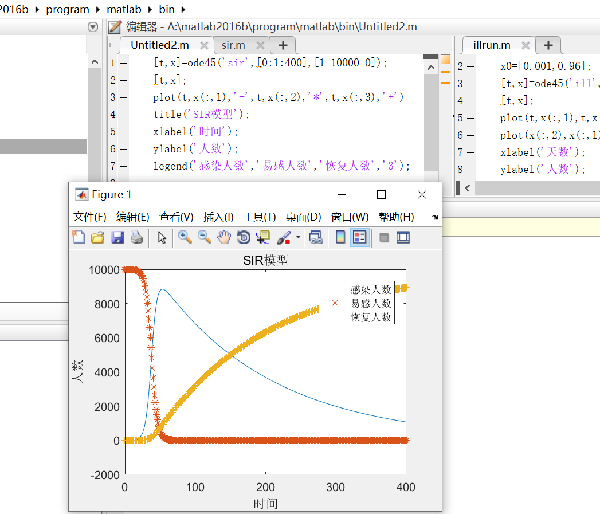Click the illrun.m pane scroll left arrow
This screenshot has width=600, height=514.
(x=467, y=188)
